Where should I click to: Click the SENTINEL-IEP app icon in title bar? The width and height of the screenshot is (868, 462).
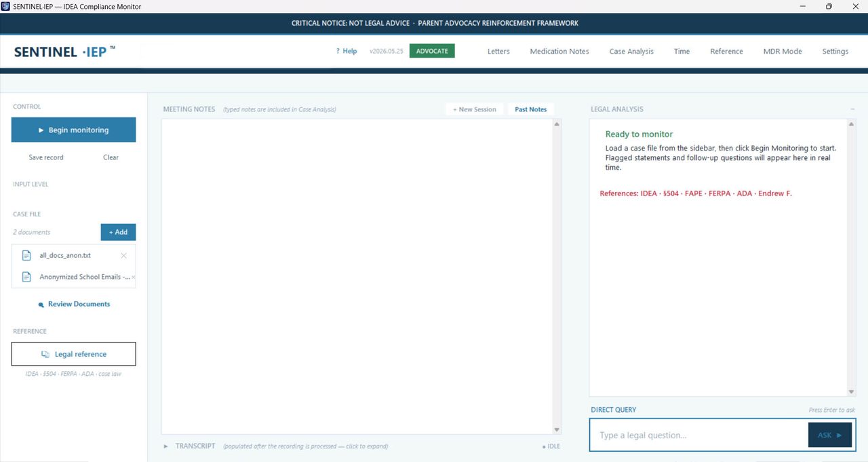click(x=5, y=6)
